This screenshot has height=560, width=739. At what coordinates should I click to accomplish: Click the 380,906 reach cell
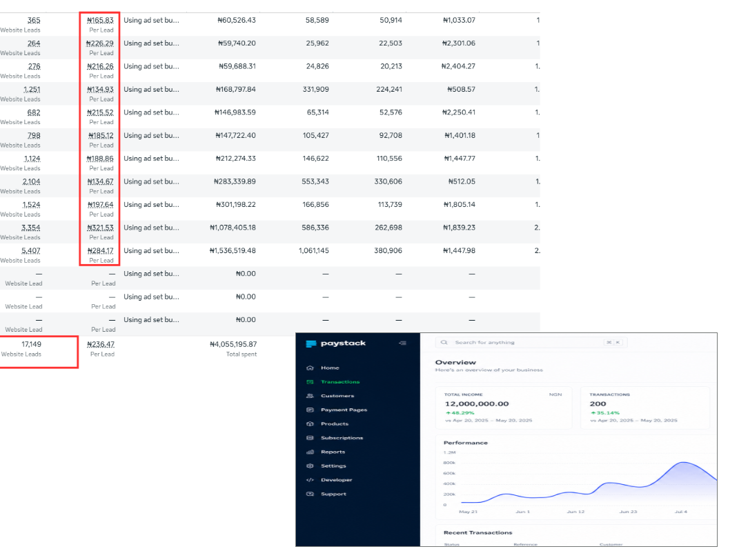tap(388, 251)
